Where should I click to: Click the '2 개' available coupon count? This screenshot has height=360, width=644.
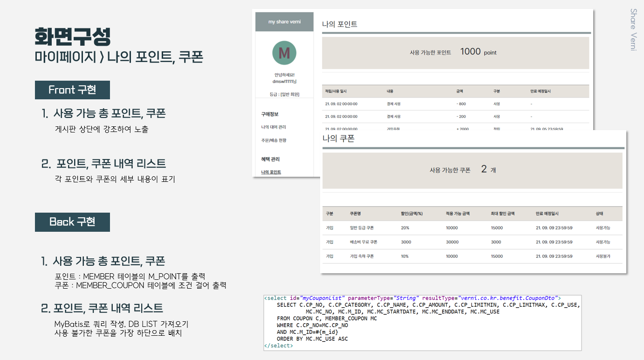pyautogui.click(x=488, y=170)
